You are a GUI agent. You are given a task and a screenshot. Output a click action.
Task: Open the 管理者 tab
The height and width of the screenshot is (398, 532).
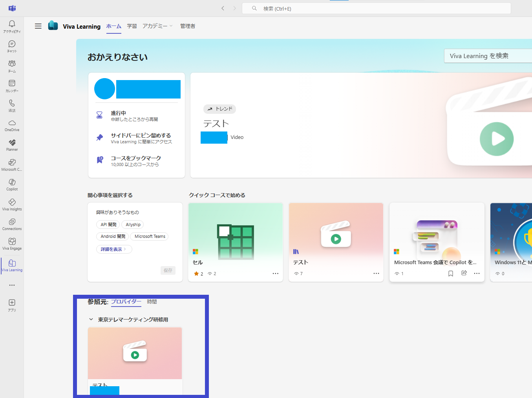pos(188,26)
